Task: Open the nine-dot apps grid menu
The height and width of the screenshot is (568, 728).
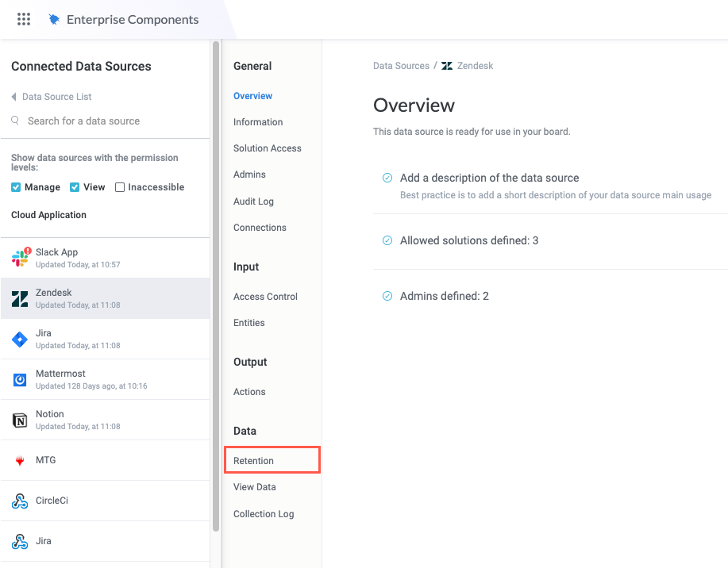Action: pos(24,19)
